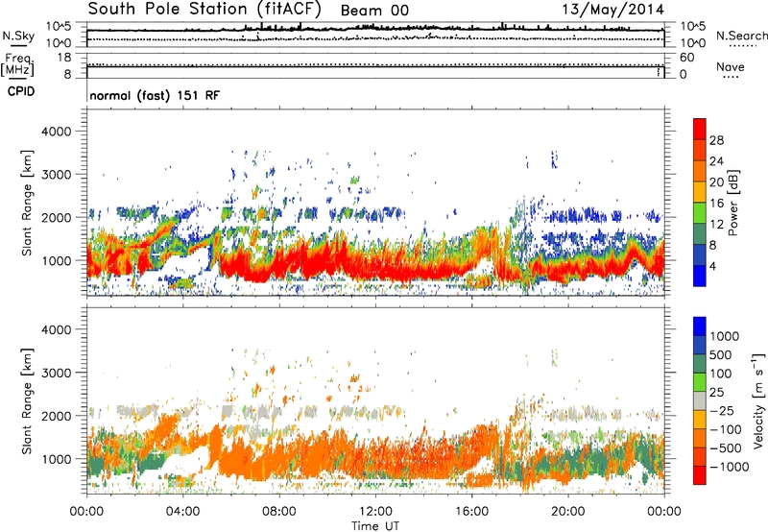Select the "20" label on the power colorbar
The image size is (768, 532).
click(x=716, y=182)
